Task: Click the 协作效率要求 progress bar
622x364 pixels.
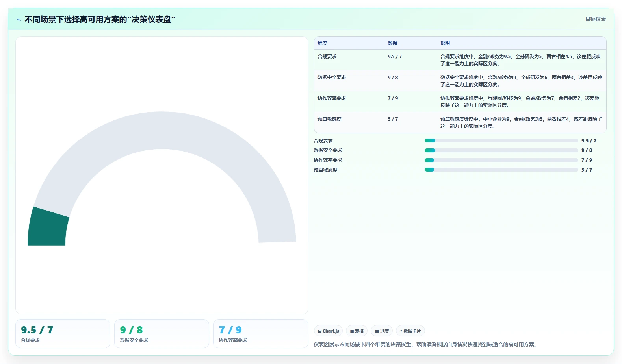Action: coord(501,160)
